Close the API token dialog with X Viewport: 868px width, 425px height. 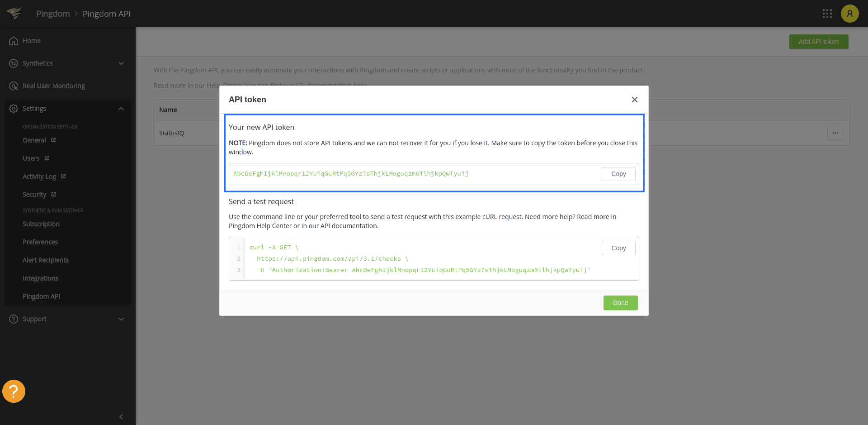click(634, 100)
